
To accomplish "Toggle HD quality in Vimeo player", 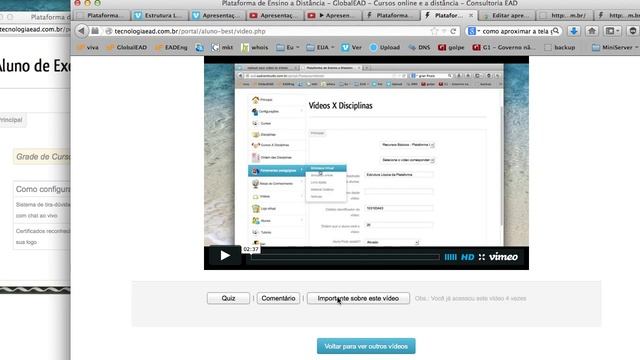I will [467, 257].
